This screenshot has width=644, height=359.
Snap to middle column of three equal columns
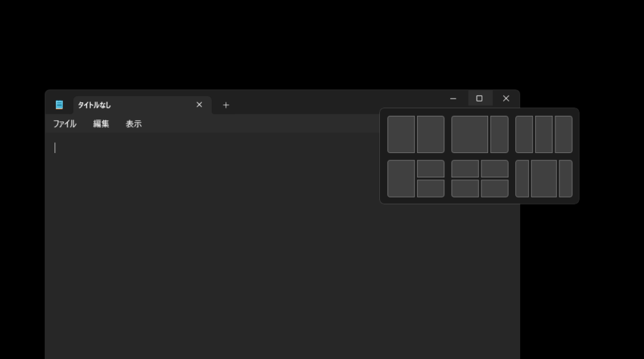pos(544,134)
